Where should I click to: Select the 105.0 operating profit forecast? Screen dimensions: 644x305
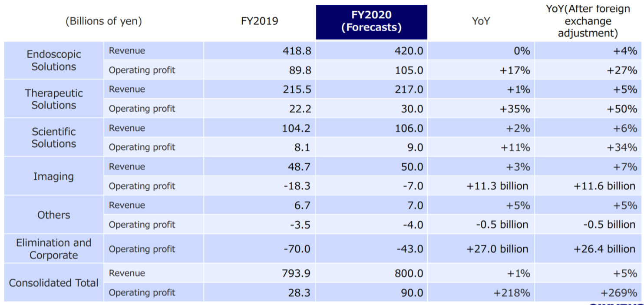click(x=372, y=70)
